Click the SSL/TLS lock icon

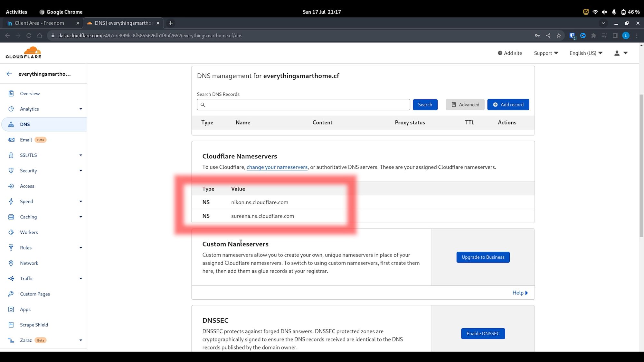pyautogui.click(x=11, y=155)
